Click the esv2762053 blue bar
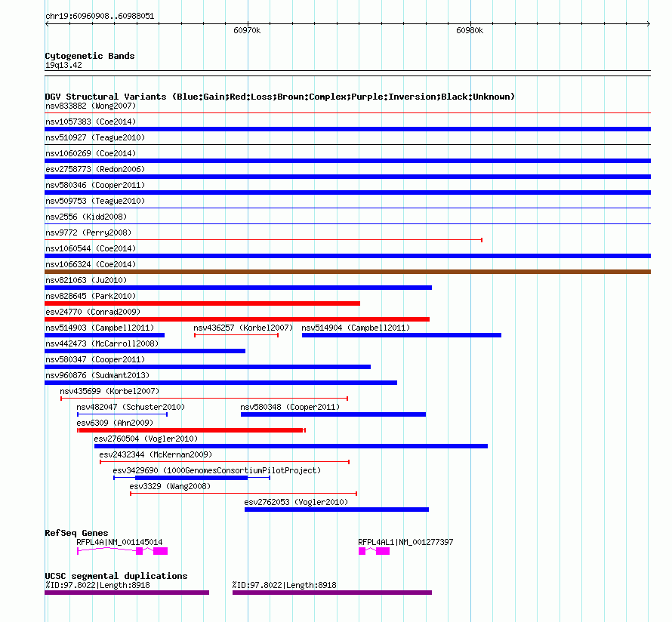Screen dimensions: 672x622 tap(337, 510)
